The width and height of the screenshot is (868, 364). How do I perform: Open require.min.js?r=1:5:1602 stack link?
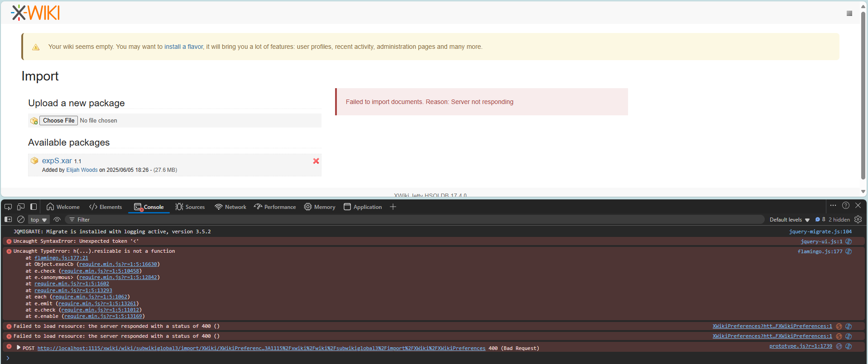coord(72,284)
